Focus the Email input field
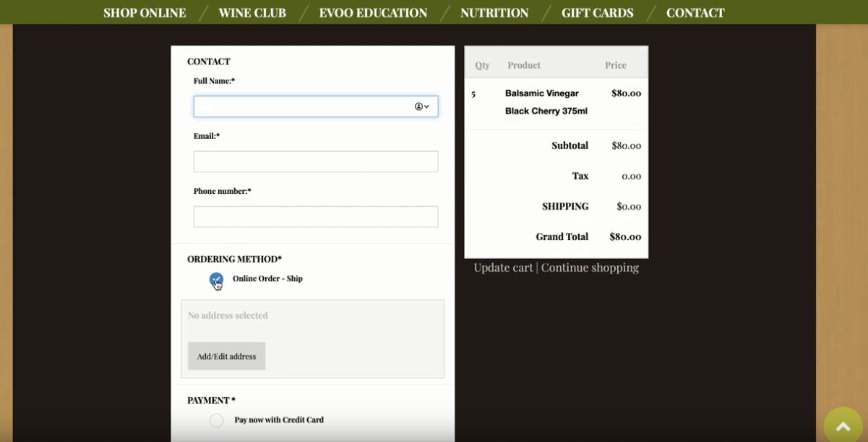The width and height of the screenshot is (868, 442). 316,161
